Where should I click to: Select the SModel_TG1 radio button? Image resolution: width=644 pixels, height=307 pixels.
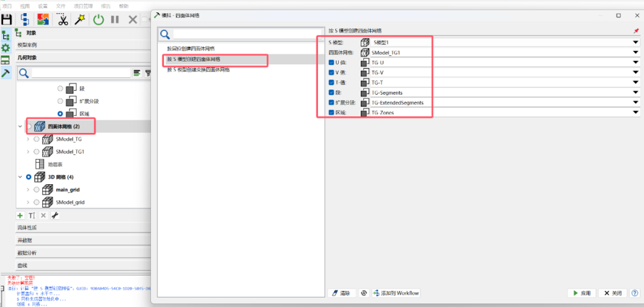click(36, 152)
